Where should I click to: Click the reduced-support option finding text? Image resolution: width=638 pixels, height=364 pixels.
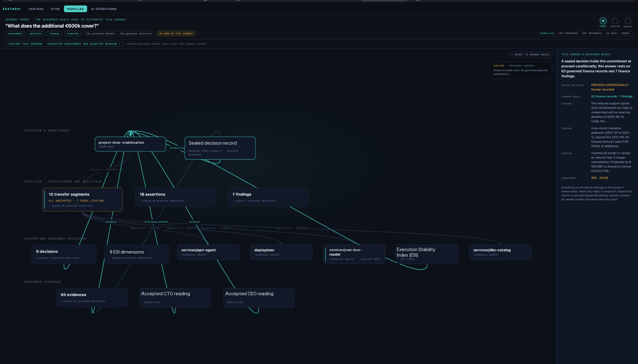612,112
